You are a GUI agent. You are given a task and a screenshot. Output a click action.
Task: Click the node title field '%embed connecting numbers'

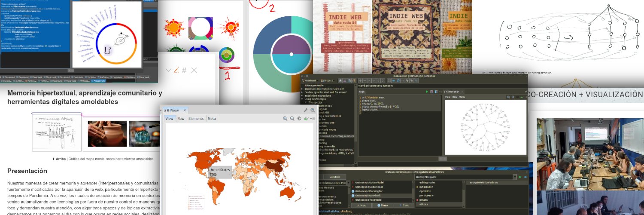point(443,86)
